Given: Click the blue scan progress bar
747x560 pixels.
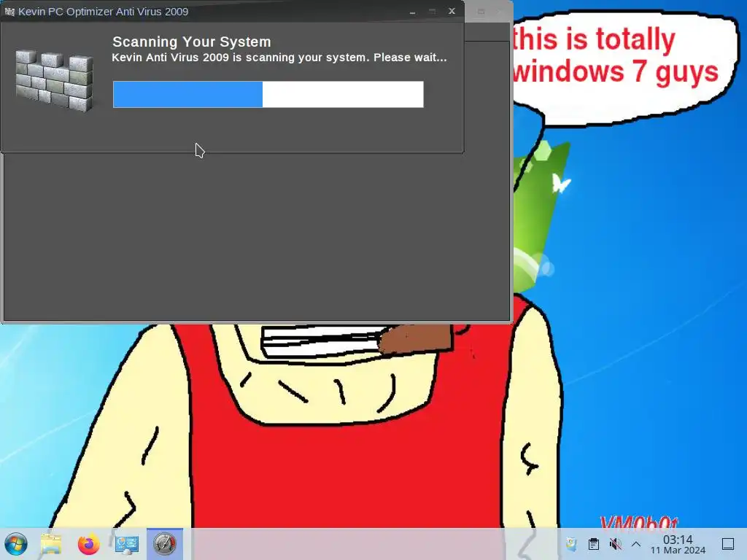Looking at the screenshot, I should [x=268, y=94].
